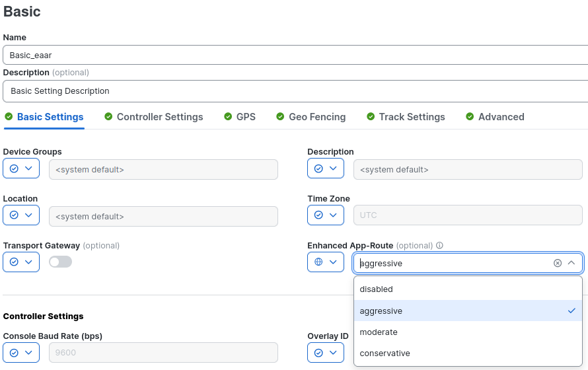This screenshot has width=588, height=370.
Task: Click the default scope icon for Device Groups
Action: coord(14,169)
